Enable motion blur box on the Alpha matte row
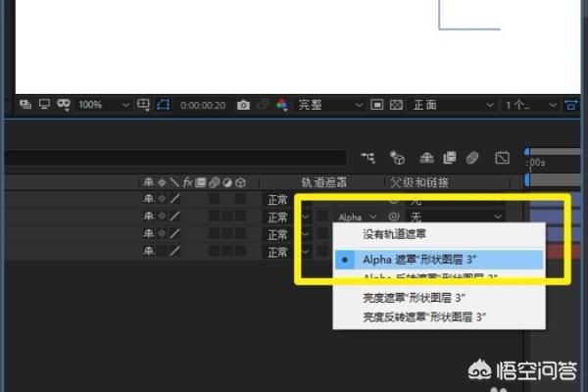The height and width of the screenshot is (392, 588). point(214,216)
